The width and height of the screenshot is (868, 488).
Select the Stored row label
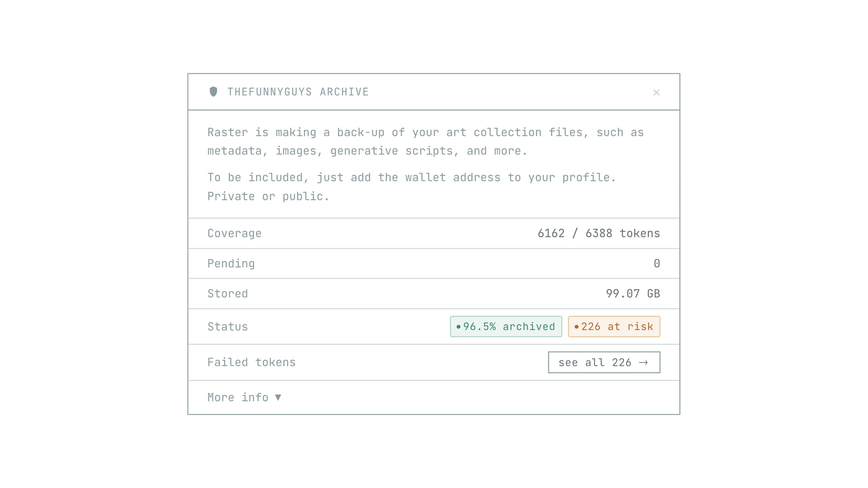(x=228, y=294)
